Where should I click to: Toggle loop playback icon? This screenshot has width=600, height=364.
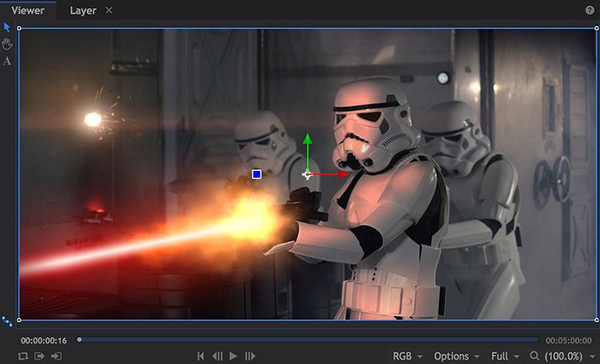[x=23, y=356]
